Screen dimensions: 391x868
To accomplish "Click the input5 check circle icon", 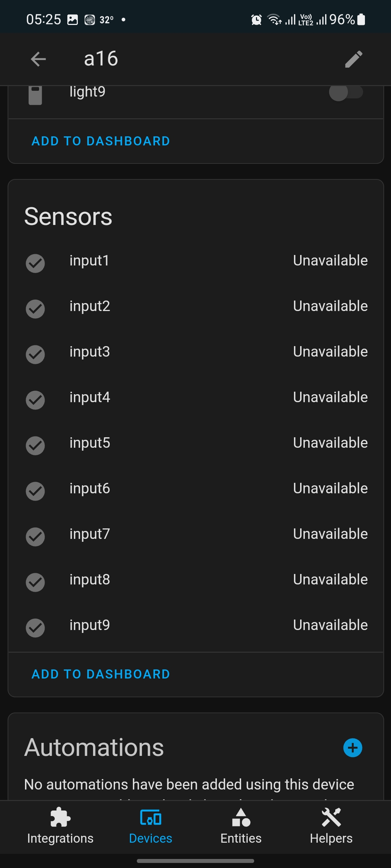I will click(35, 445).
